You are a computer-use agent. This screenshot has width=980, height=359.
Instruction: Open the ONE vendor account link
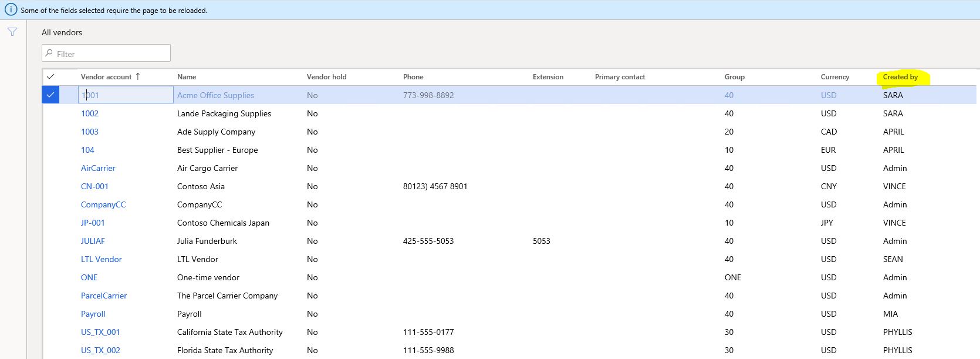pos(89,277)
